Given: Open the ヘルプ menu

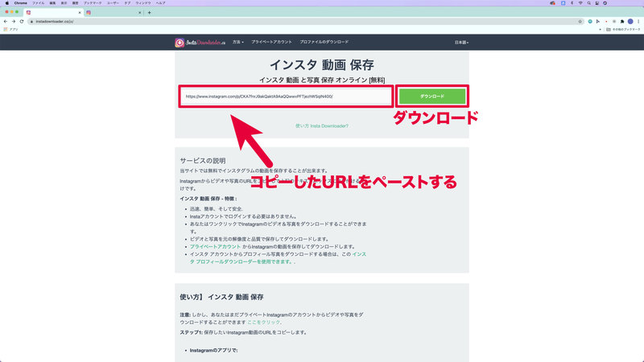Looking at the screenshot, I should [160, 3].
